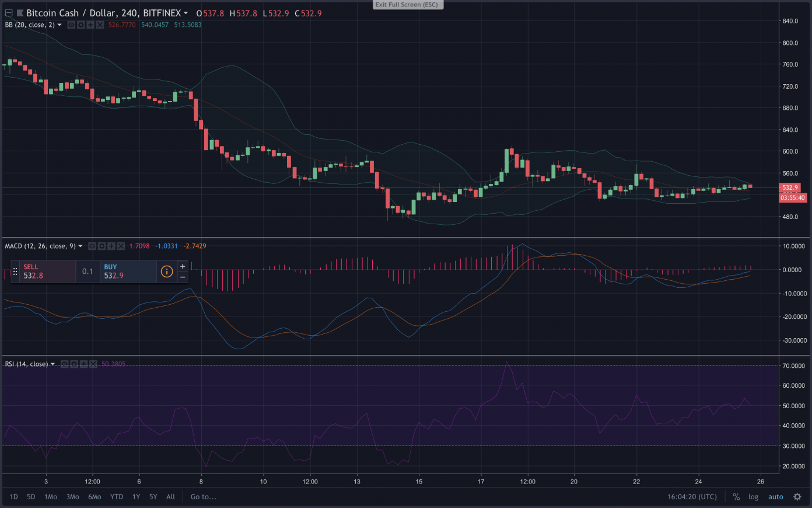Click the date label 15 on time axis
Image resolution: width=812 pixels, height=508 pixels.
[419, 482]
